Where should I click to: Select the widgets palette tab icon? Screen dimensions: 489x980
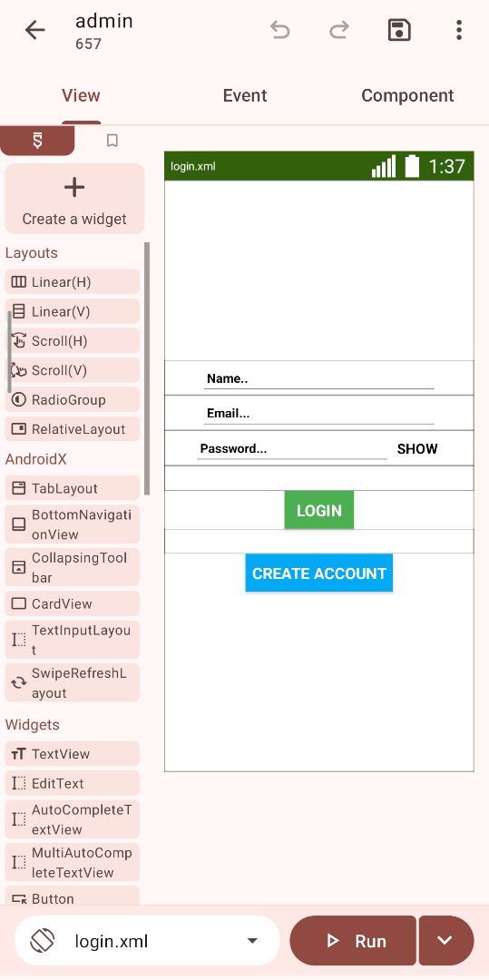pyautogui.click(x=37, y=141)
